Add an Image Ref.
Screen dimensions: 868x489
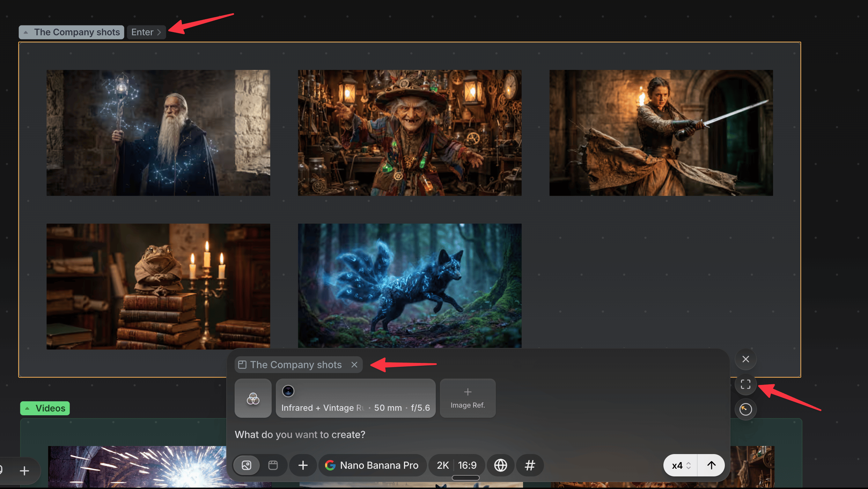click(x=468, y=398)
